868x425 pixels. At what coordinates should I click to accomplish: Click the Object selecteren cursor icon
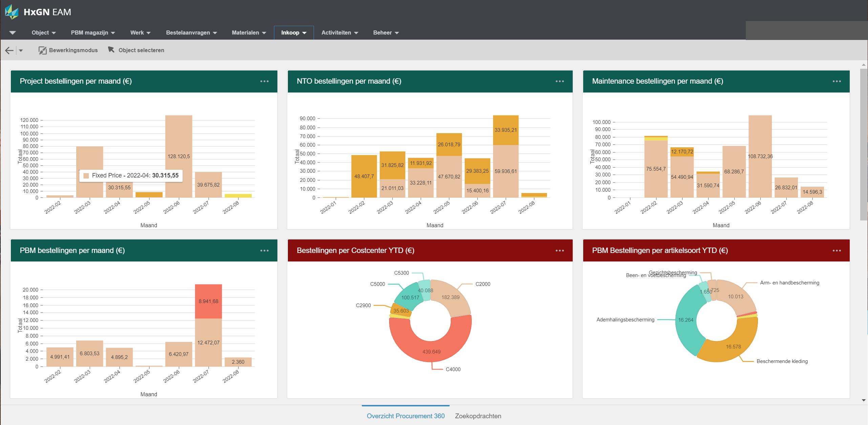[x=111, y=49]
